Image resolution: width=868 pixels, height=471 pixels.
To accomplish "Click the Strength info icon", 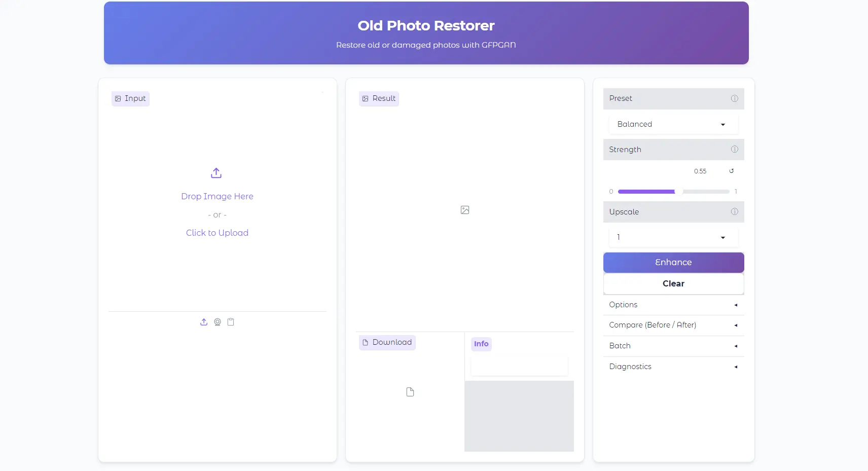I will [734, 150].
